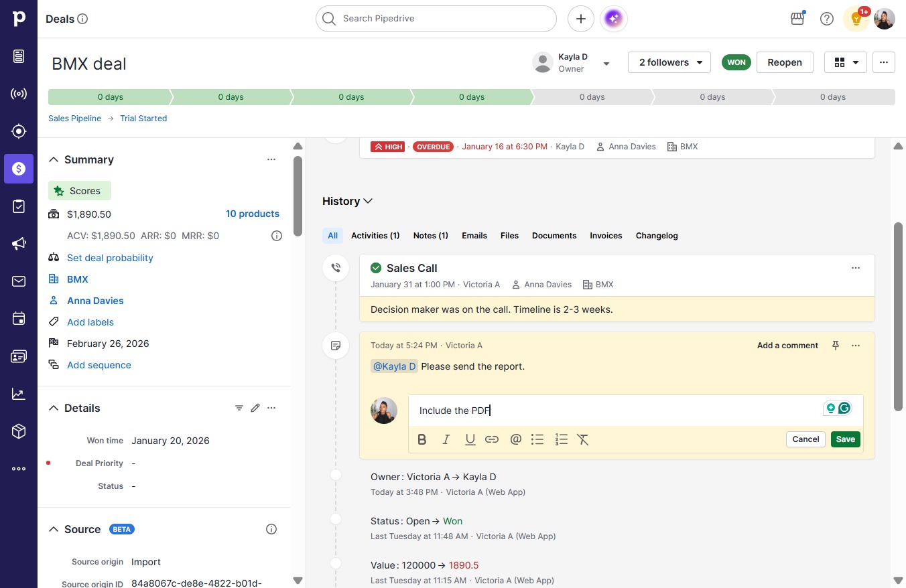The width and height of the screenshot is (906, 588).
Task: Open the Sales Pipeline breadcrumb link
Action: (x=74, y=119)
